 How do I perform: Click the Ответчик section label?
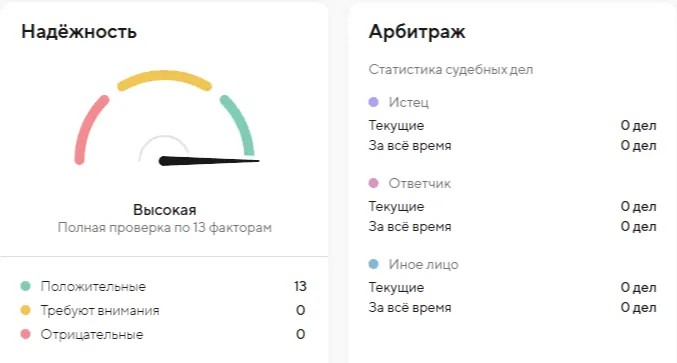click(x=420, y=183)
